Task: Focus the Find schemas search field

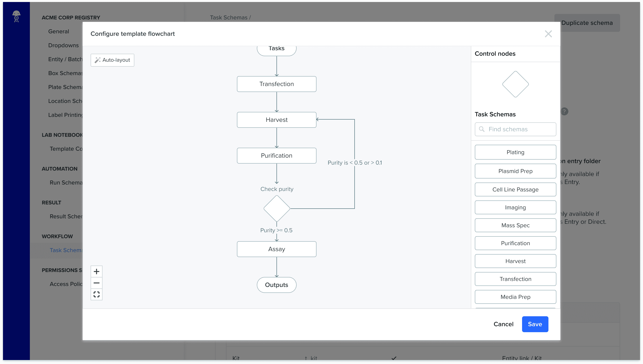Action: [x=515, y=129]
